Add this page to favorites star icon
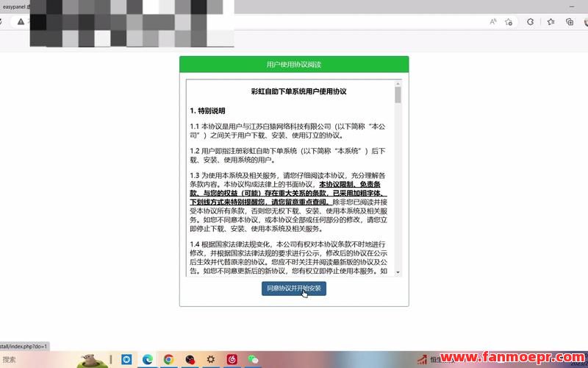588x368 pixels. [x=509, y=22]
